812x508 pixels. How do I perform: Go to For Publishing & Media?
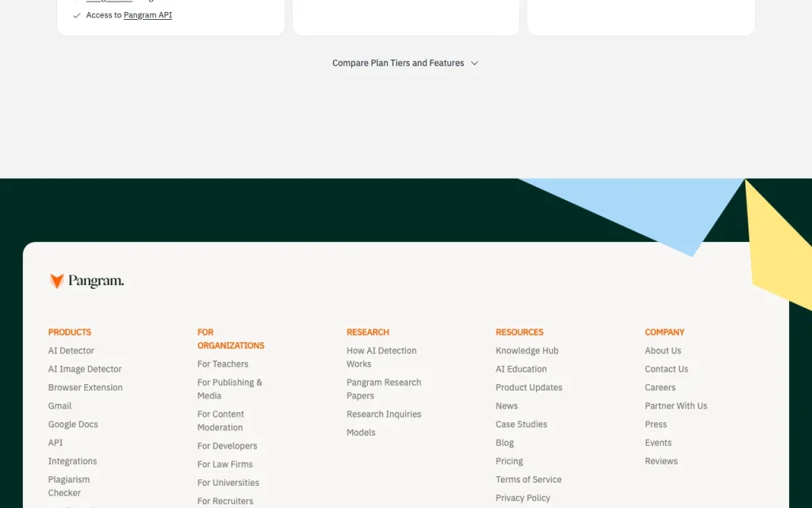(x=230, y=389)
